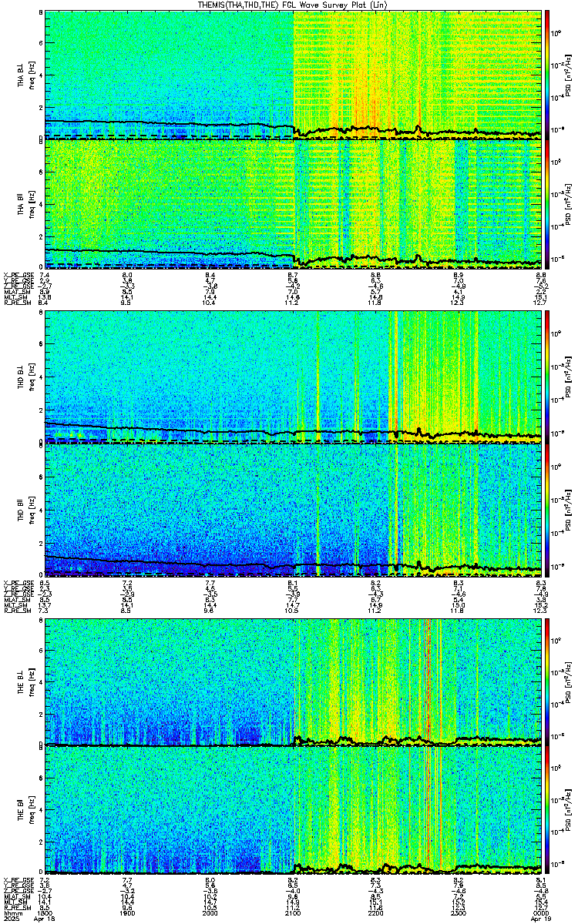
Task: Select the THE B-parallel spectrogram panel
Action: pyautogui.click(x=294, y=811)
